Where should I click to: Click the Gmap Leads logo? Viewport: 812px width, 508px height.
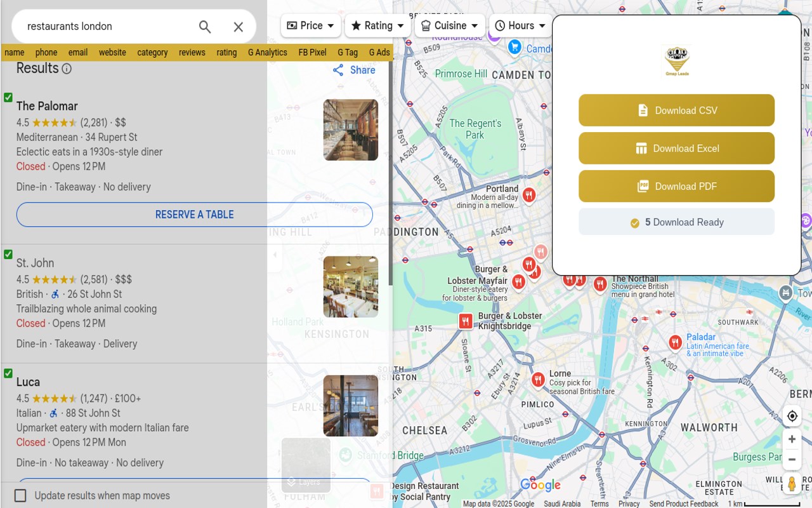click(x=677, y=62)
